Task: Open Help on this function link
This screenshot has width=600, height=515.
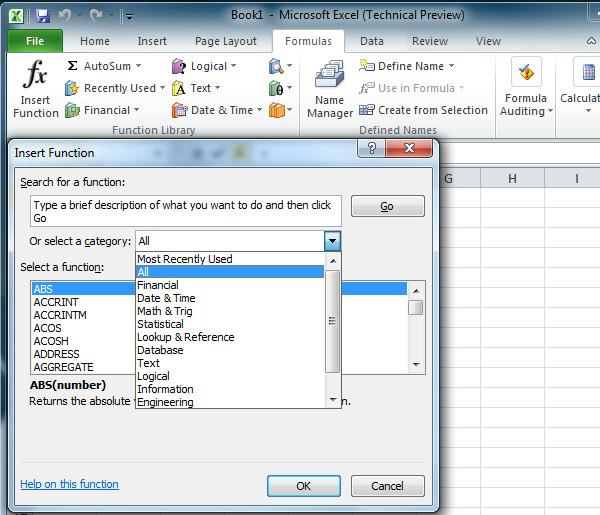Action: point(69,484)
